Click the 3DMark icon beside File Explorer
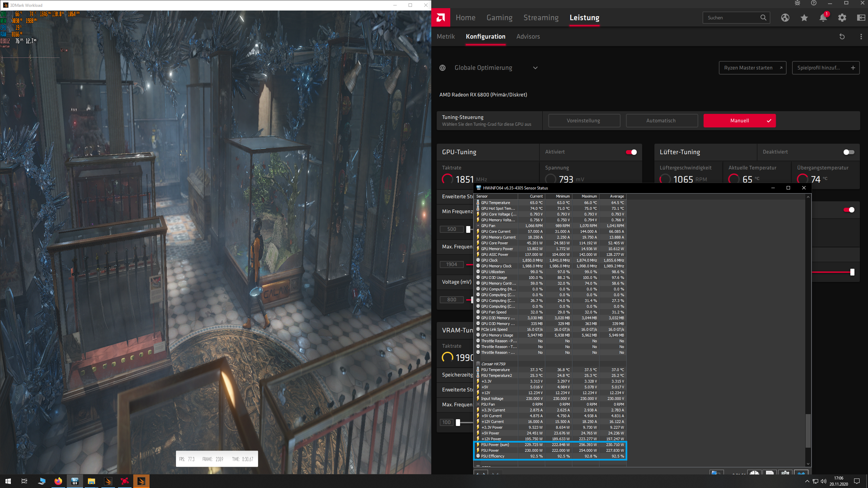 pyautogui.click(x=108, y=481)
